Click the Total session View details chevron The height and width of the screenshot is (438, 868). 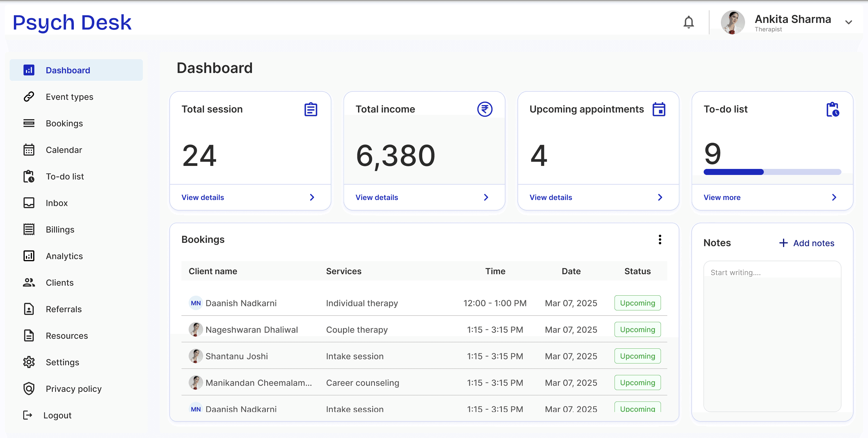click(x=312, y=197)
